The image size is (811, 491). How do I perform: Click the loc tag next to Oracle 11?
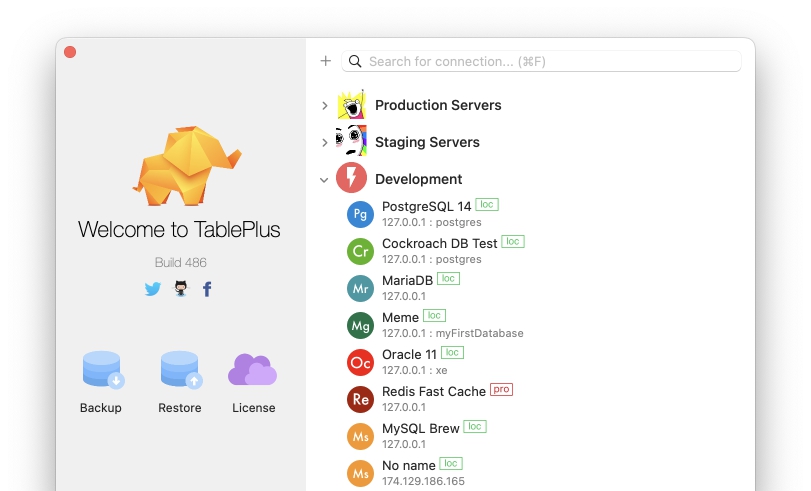(452, 352)
